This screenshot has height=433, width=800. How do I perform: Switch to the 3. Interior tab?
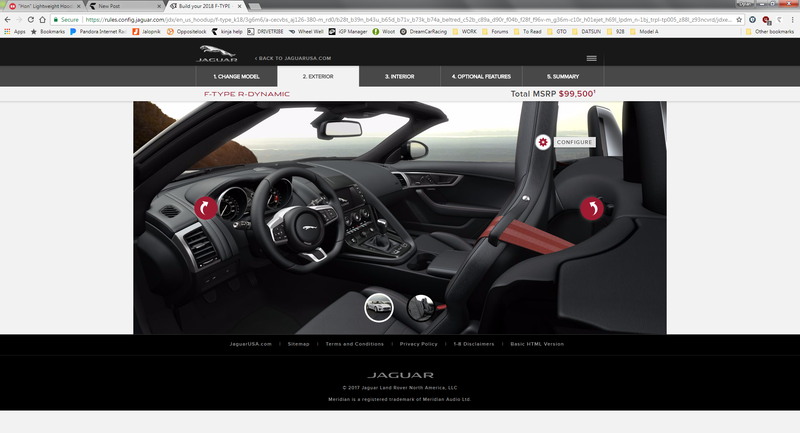coord(399,77)
